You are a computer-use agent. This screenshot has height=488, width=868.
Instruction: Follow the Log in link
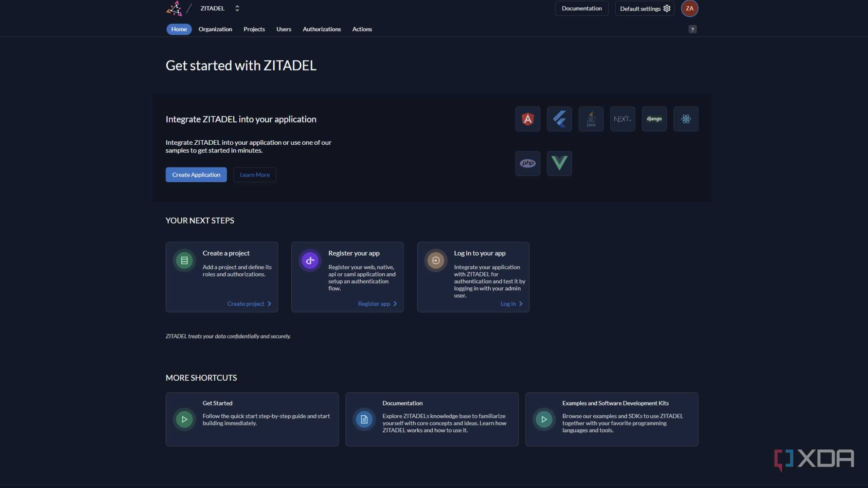click(x=512, y=304)
